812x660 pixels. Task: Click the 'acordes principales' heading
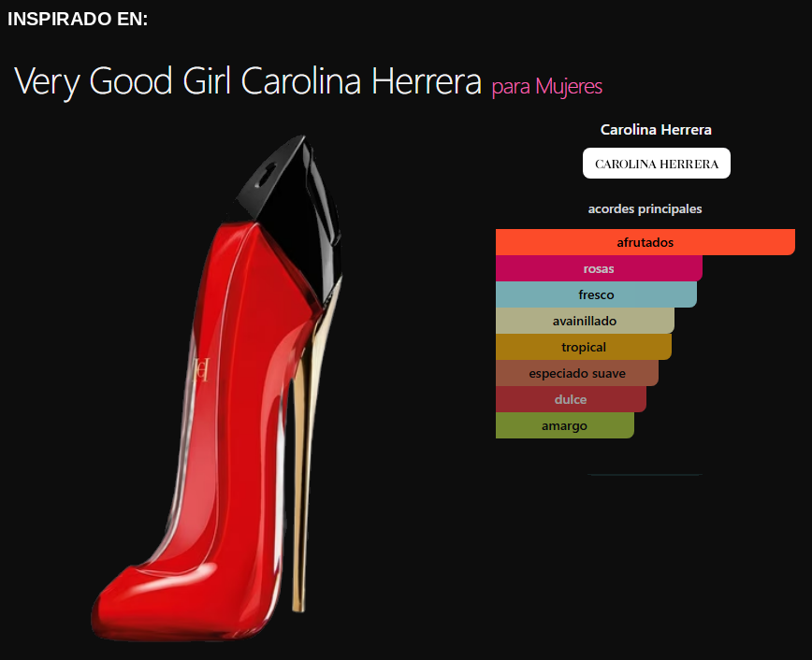click(645, 209)
